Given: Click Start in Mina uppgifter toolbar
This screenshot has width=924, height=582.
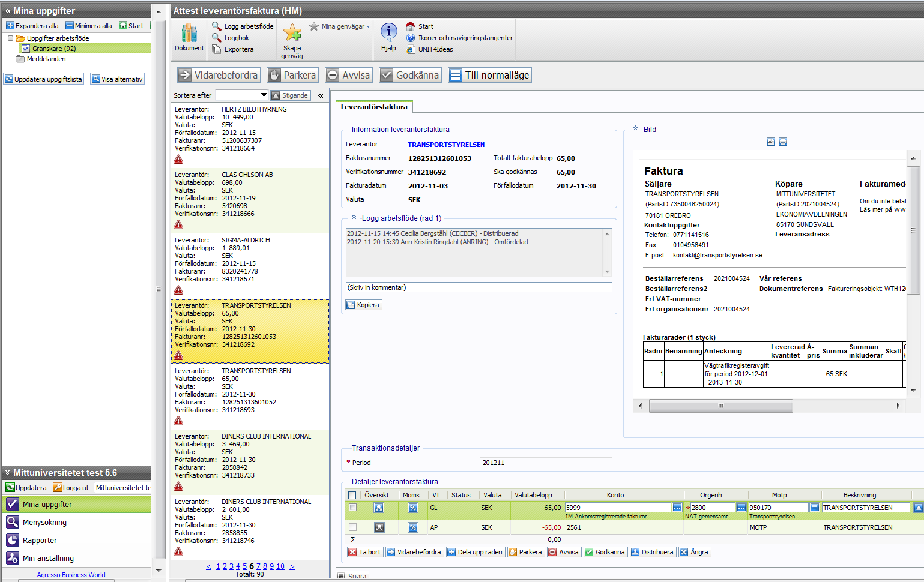Looking at the screenshot, I should click(131, 26).
